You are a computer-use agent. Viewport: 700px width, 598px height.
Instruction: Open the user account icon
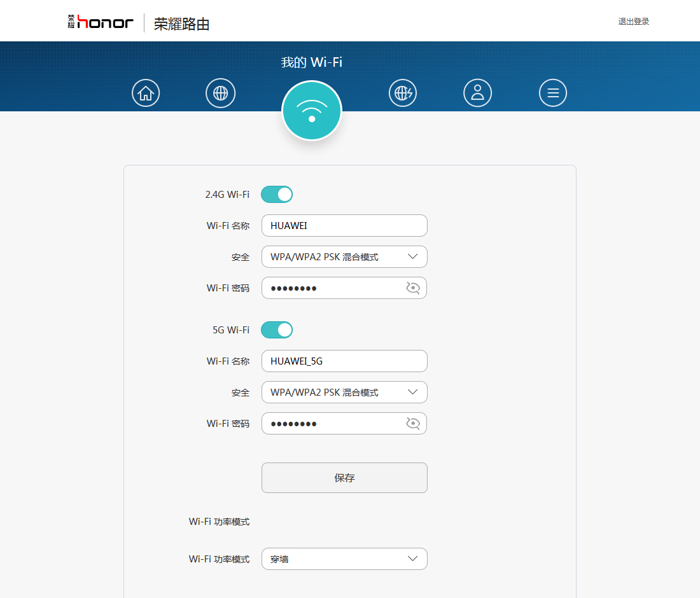pyautogui.click(x=478, y=93)
